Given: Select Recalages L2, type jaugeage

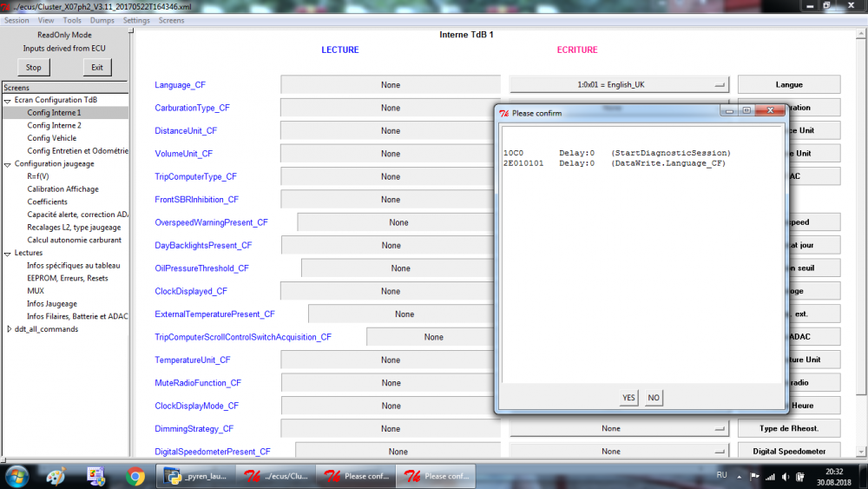Looking at the screenshot, I should coord(74,227).
